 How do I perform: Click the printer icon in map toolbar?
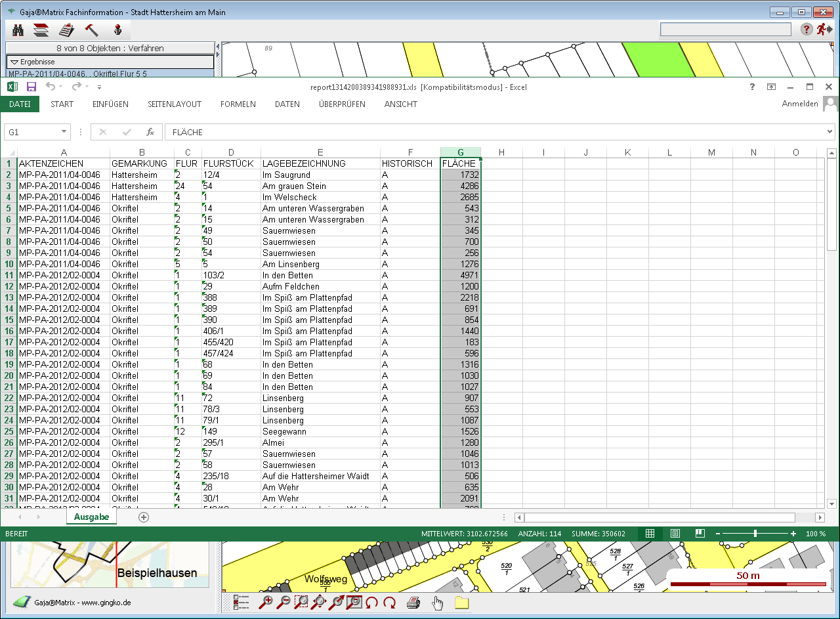pos(413,603)
